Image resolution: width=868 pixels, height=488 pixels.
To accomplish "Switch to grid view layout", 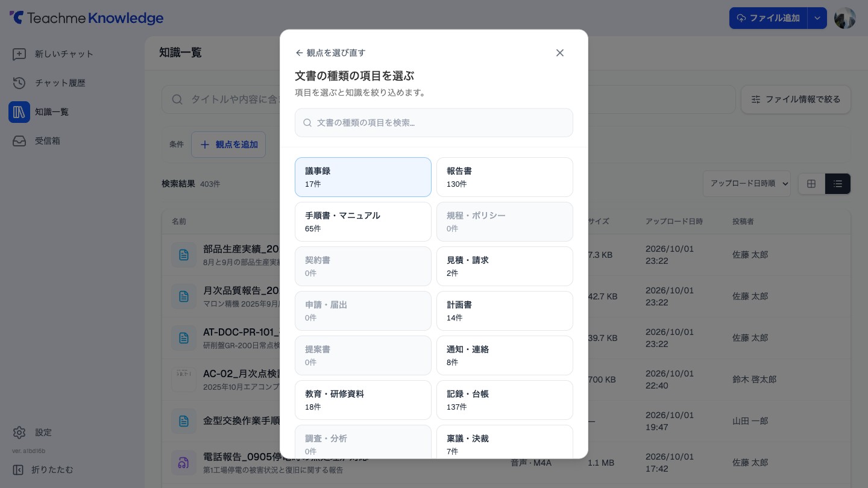I will [811, 184].
